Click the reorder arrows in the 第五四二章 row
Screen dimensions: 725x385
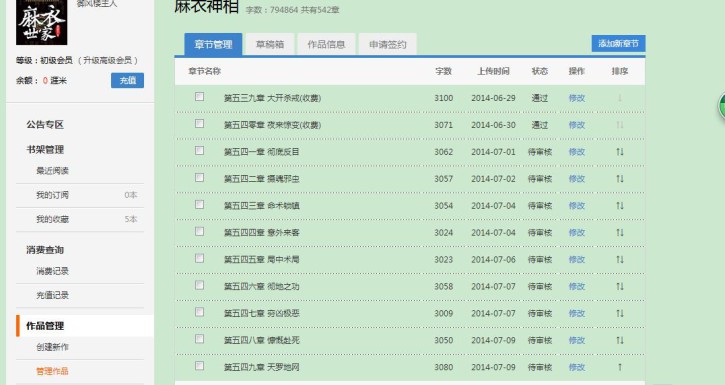pyautogui.click(x=620, y=178)
